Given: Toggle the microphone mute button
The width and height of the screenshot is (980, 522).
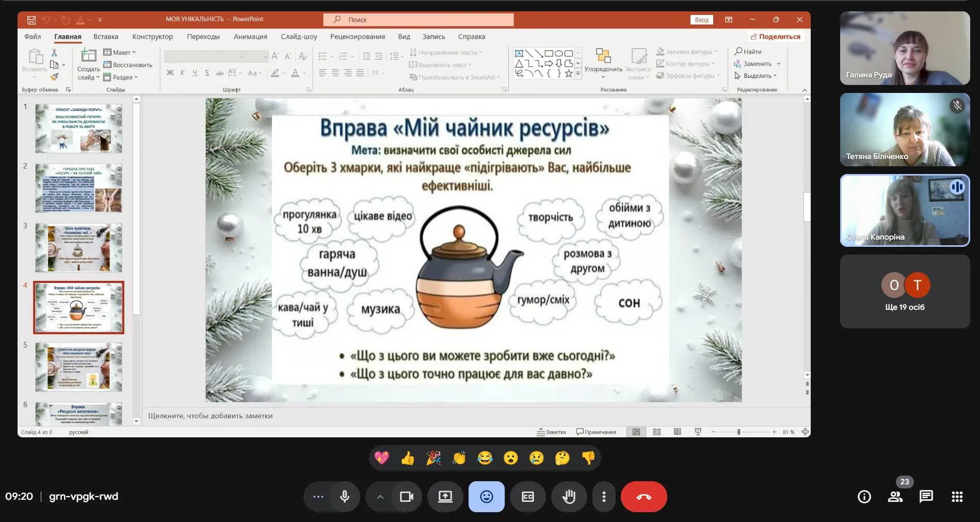Looking at the screenshot, I should click(344, 497).
